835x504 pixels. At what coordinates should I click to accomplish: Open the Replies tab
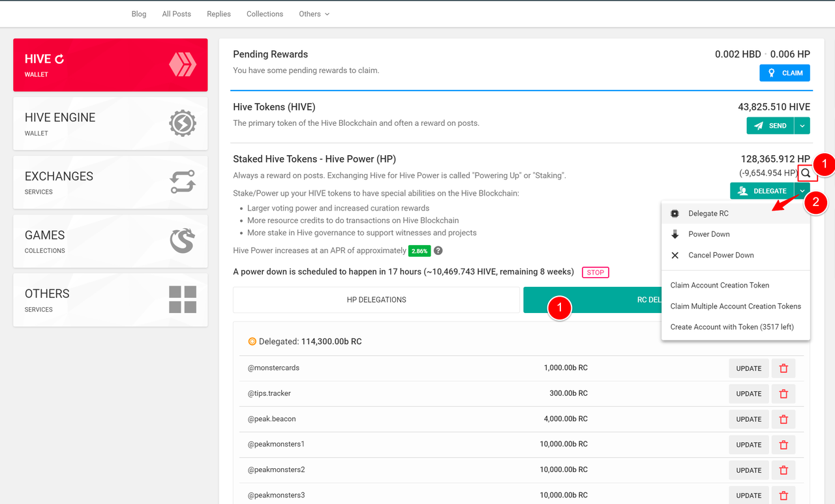pyautogui.click(x=219, y=14)
